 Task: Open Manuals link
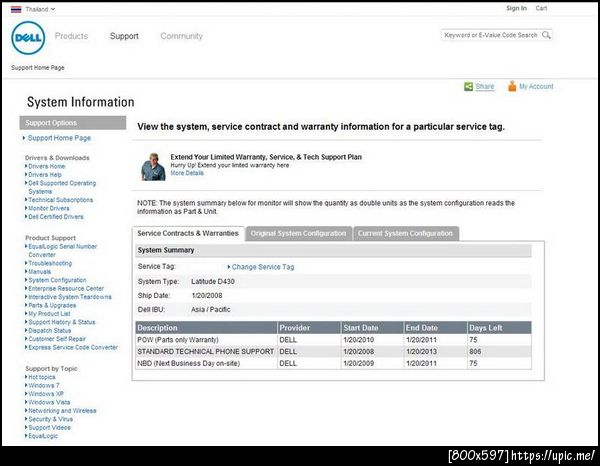pyautogui.click(x=39, y=272)
